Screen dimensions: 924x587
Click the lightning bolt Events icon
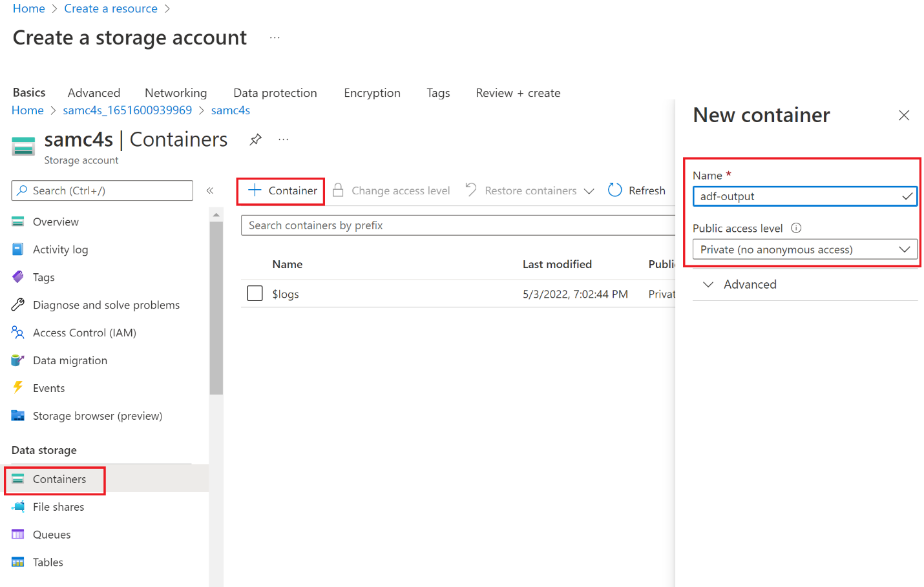pos(18,387)
